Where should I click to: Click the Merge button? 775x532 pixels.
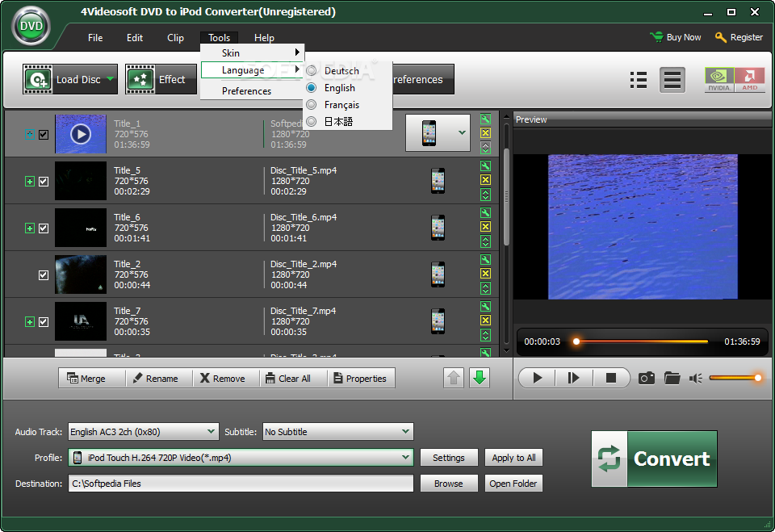pyautogui.click(x=92, y=379)
